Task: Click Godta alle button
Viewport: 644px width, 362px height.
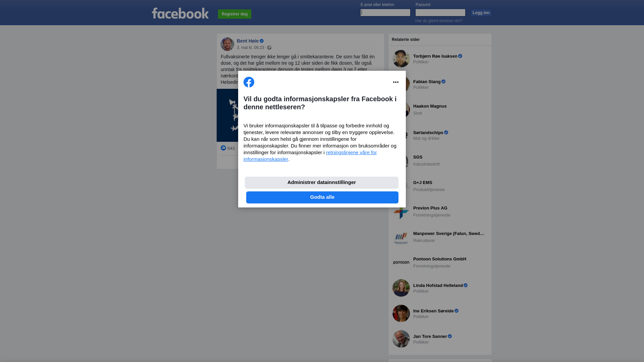Action: pyautogui.click(x=322, y=197)
